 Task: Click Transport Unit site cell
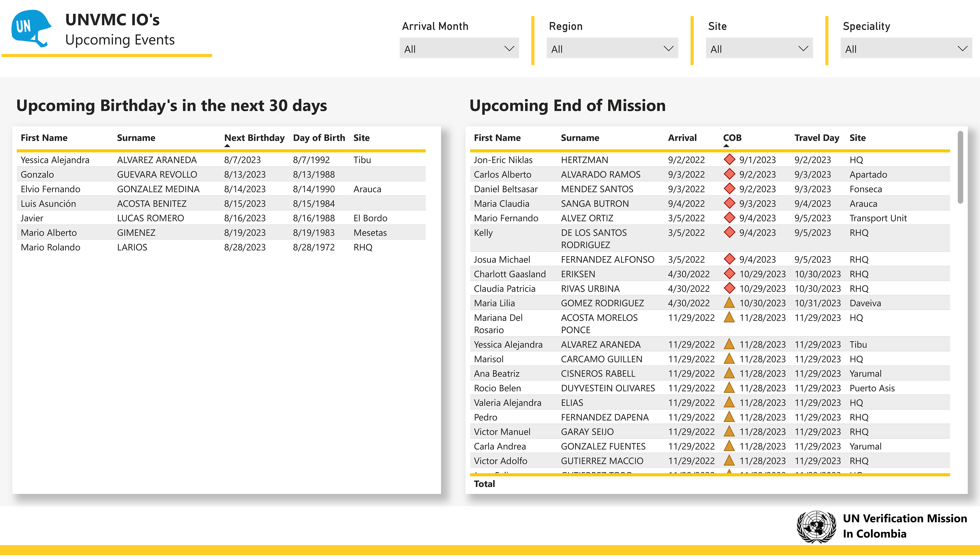coord(878,218)
